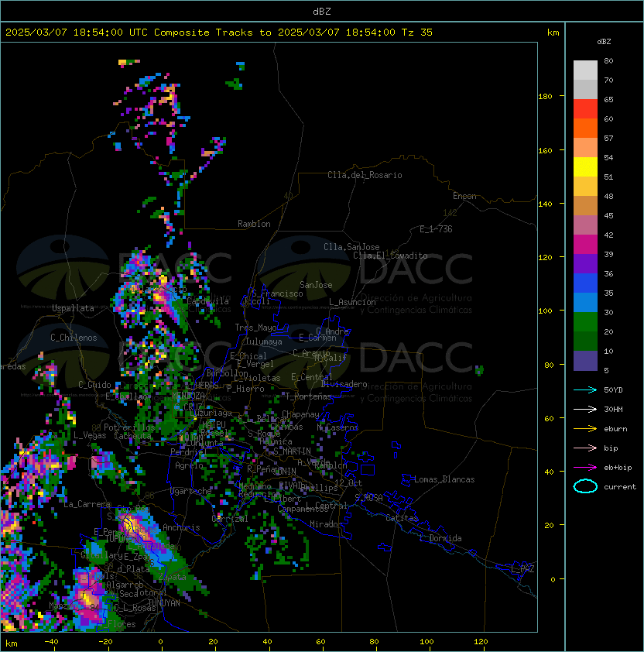The height and width of the screenshot is (652, 644).
Task: Click the yellow eburn arrow symbol
Action: (585, 429)
